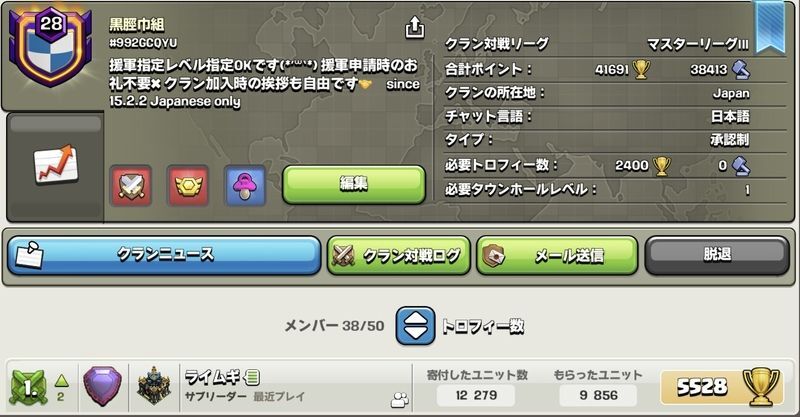Click the 脱退 leave clan button
The image size is (800, 417).
tap(717, 255)
